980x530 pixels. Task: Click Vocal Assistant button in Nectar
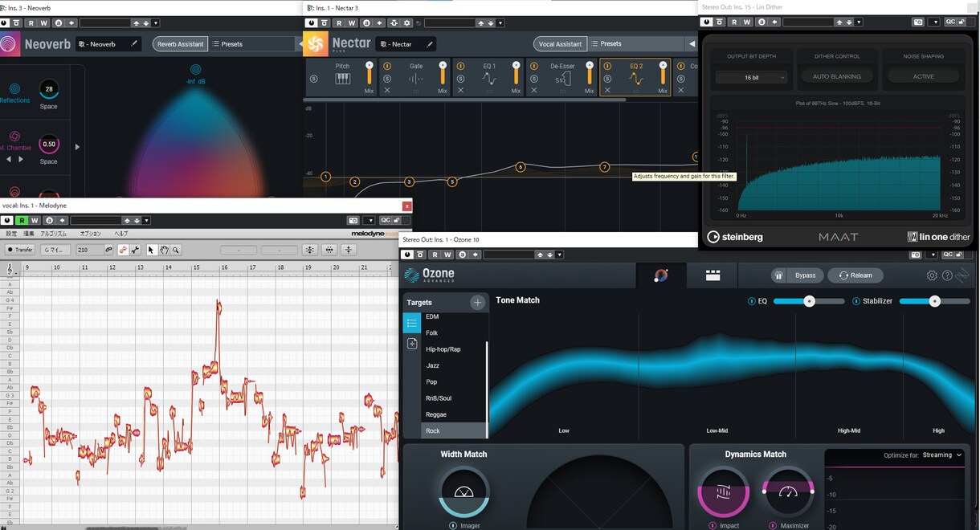(560, 44)
